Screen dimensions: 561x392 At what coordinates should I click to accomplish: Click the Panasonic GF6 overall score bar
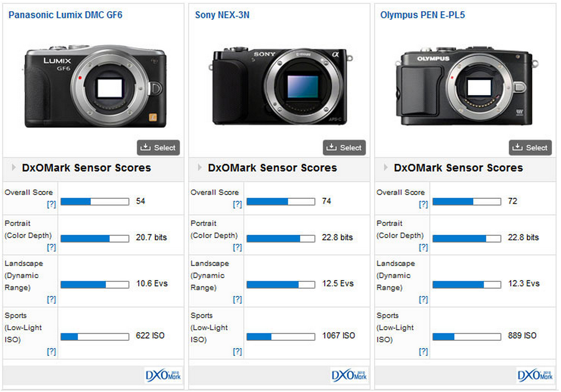click(x=95, y=202)
